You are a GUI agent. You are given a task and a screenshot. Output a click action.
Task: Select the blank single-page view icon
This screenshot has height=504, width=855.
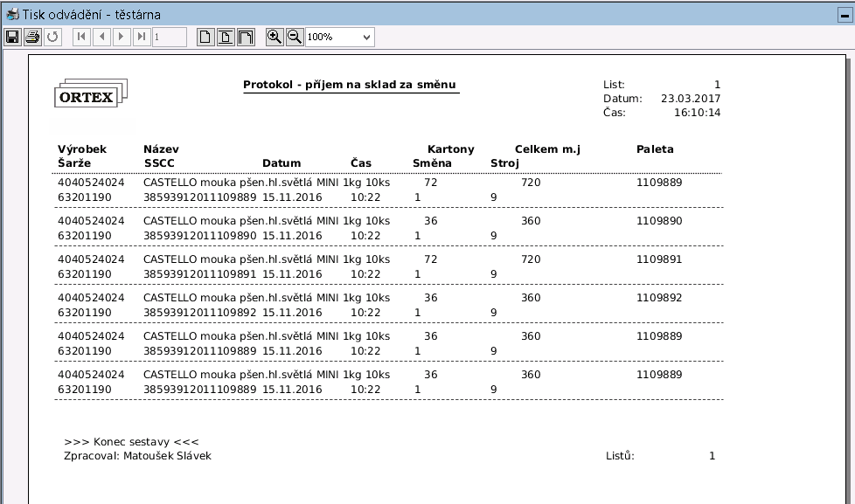coord(205,37)
